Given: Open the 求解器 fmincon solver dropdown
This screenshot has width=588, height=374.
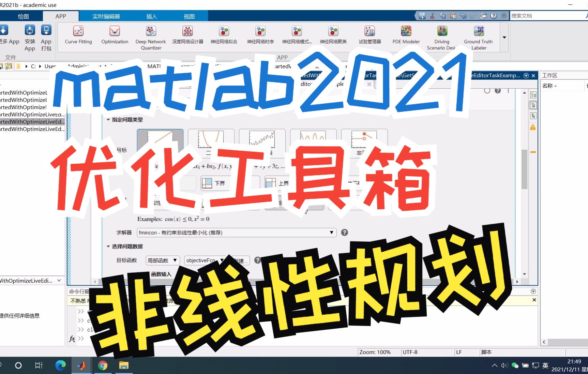Looking at the screenshot, I should coord(237,233).
